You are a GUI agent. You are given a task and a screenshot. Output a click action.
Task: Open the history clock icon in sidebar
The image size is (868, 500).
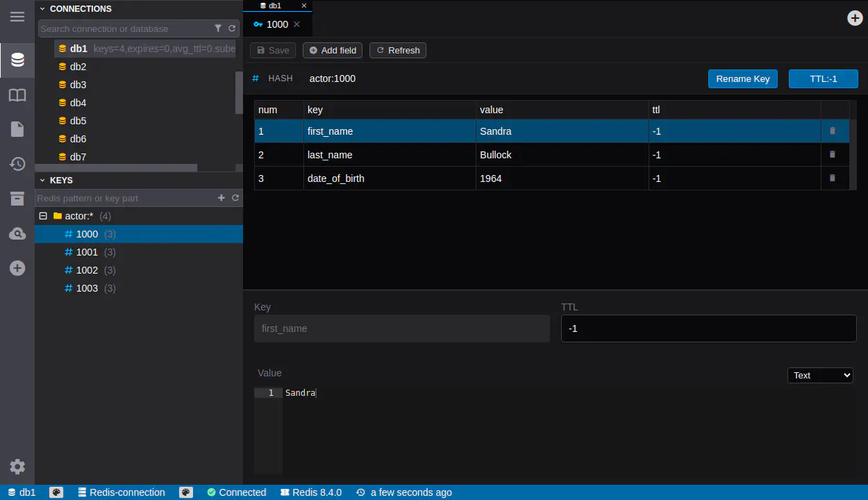(x=17, y=164)
